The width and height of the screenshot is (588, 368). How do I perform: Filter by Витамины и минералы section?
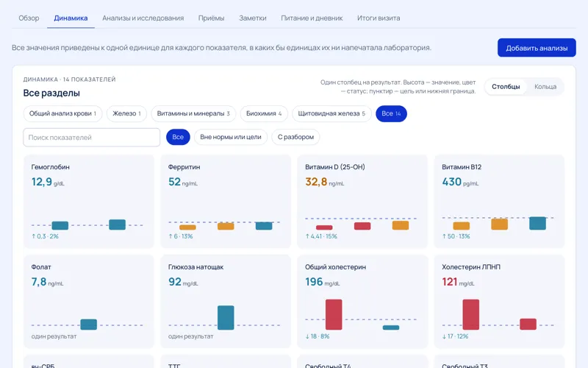[x=193, y=113]
